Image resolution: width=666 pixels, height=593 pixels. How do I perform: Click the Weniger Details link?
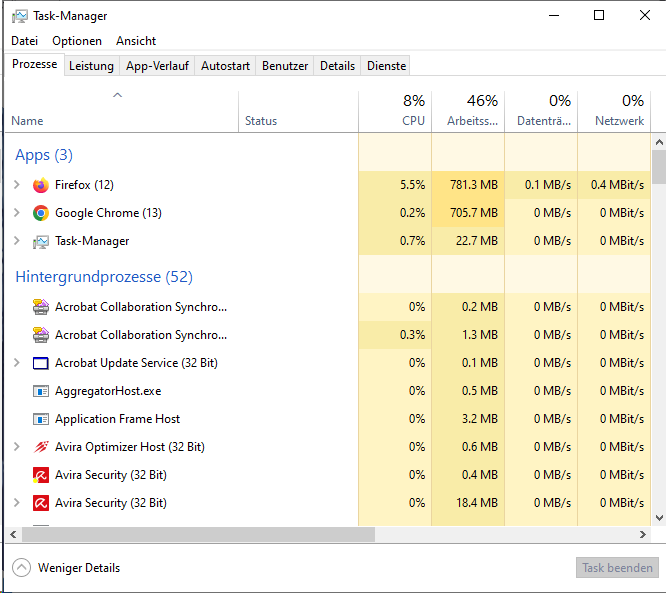point(79,568)
